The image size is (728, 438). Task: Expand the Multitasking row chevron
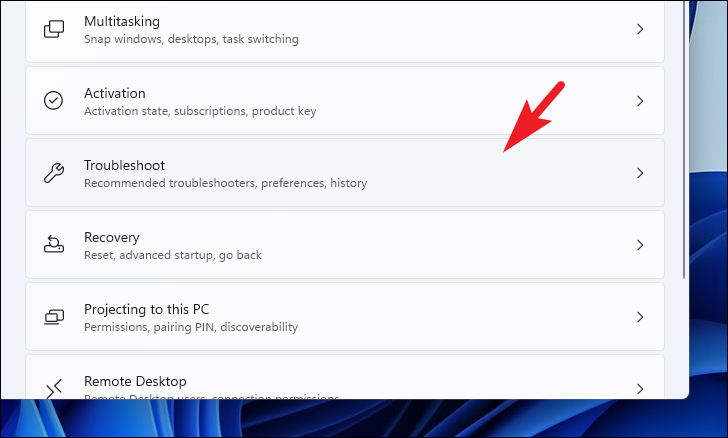[640, 29]
